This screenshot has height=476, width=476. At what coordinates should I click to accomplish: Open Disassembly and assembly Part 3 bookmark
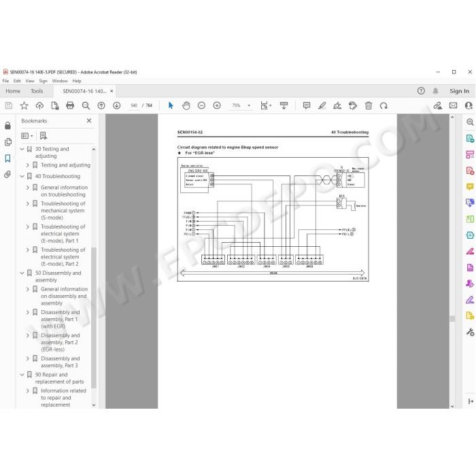[59, 362]
